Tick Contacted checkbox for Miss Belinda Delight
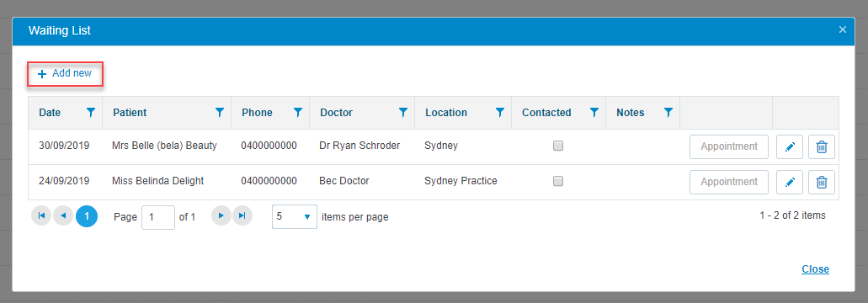The image size is (868, 303). click(x=558, y=181)
